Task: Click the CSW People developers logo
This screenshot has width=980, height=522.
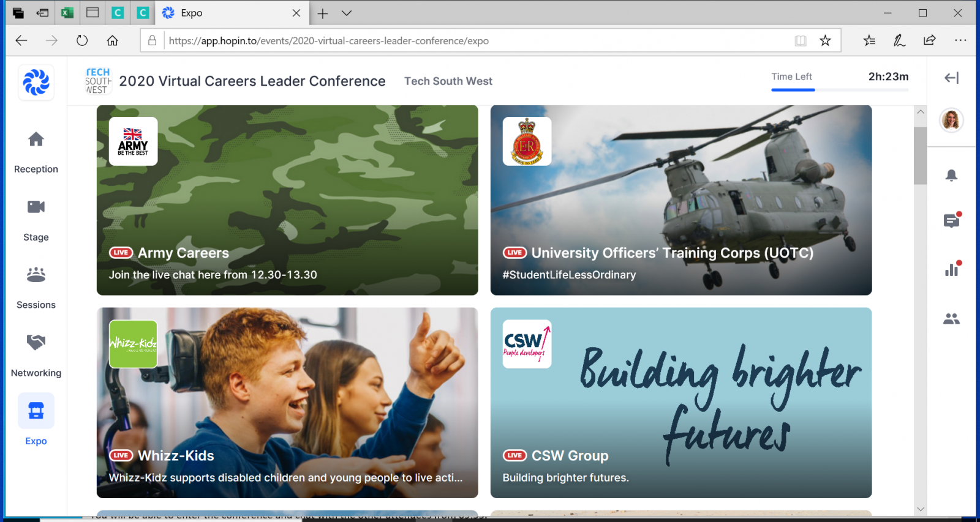Action: 527,344
